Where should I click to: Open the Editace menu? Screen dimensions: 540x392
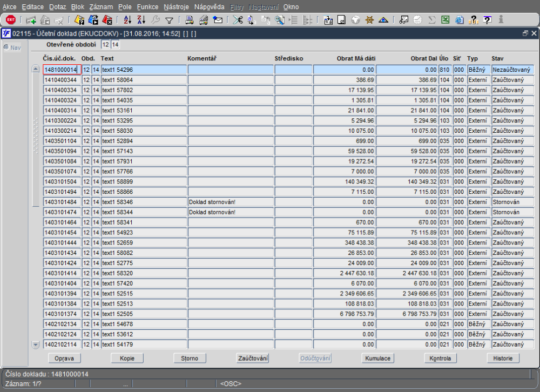click(x=33, y=7)
